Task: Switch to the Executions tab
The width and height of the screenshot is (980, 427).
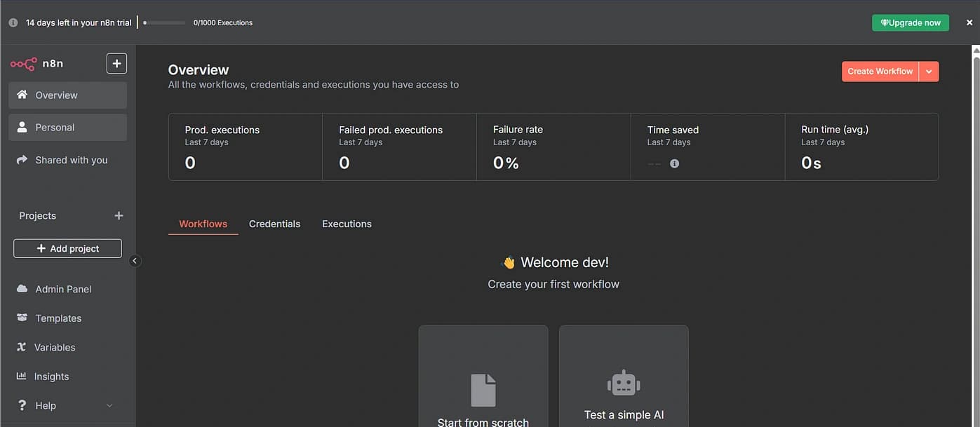Action: 347,224
